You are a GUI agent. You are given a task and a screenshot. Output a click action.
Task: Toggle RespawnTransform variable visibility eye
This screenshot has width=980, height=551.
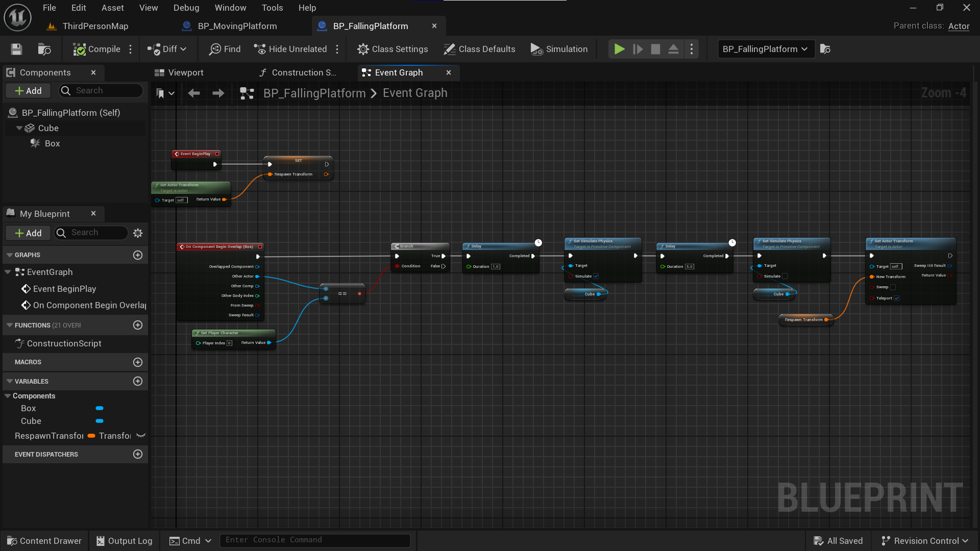click(x=141, y=436)
